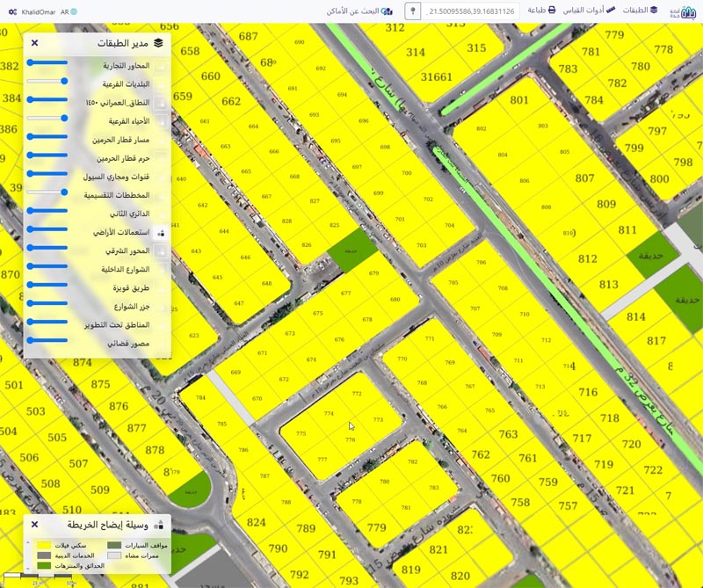The width and height of the screenshot is (703, 588).
Task: Open the الطبقات layers menu in toolbar
Action: (x=641, y=11)
